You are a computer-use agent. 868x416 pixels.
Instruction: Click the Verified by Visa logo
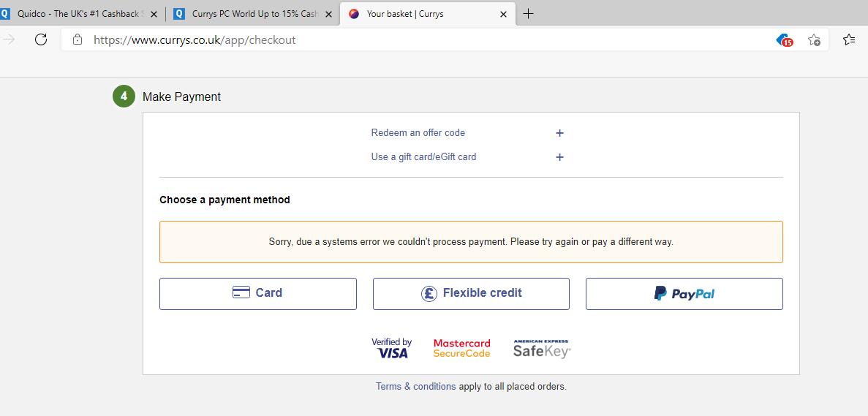tap(391, 348)
